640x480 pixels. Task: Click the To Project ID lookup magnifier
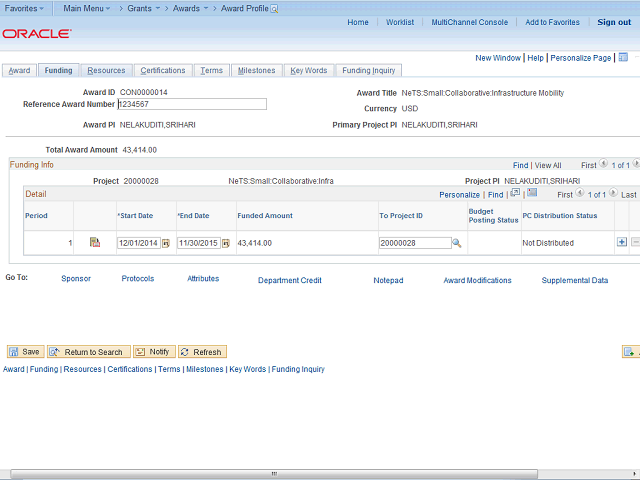[x=456, y=243]
